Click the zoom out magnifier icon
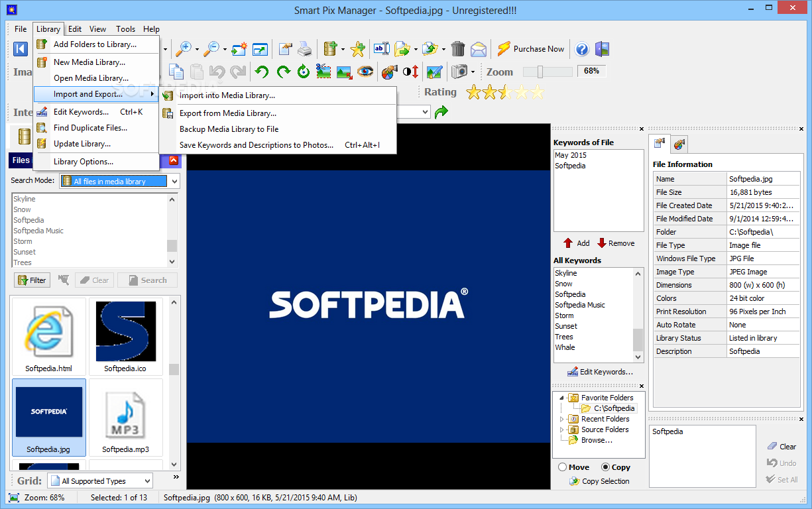 click(x=211, y=48)
